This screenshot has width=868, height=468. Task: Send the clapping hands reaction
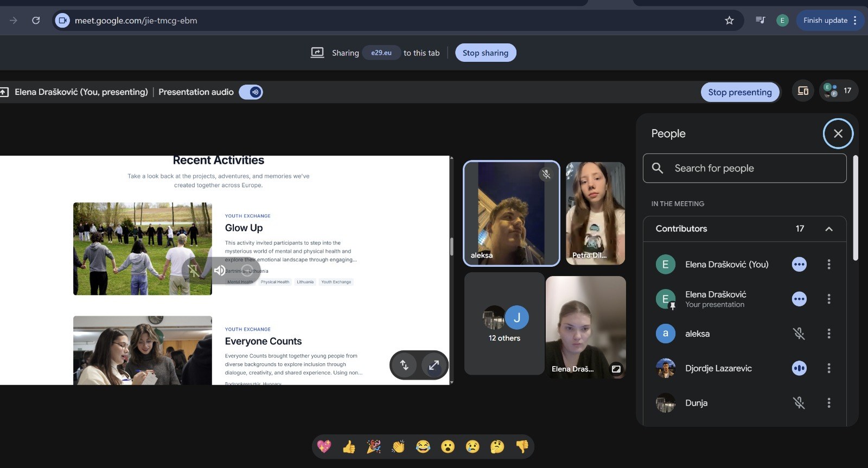398,446
